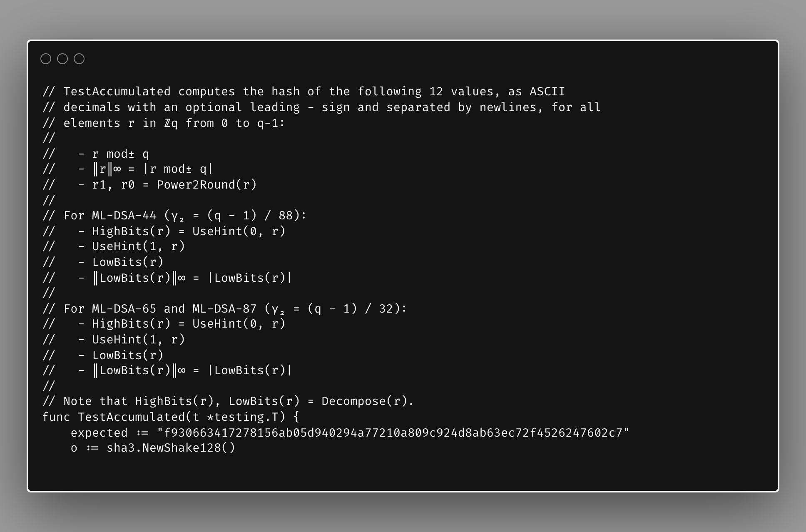Click the leftmost window circle button

click(46, 59)
